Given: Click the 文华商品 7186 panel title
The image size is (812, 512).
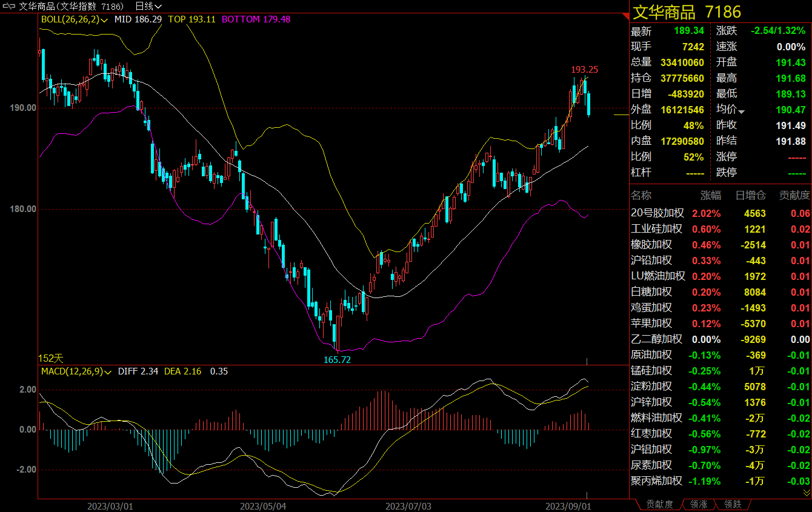Looking at the screenshot, I should 687,12.
